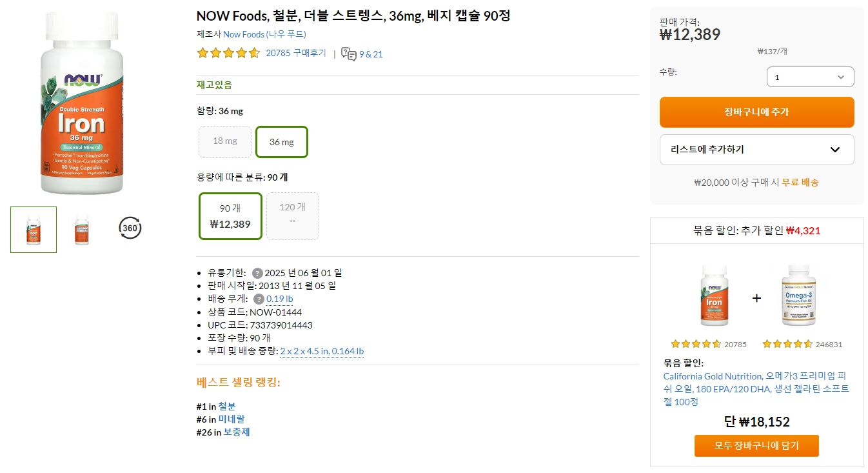Screen dimensions: 868x473
Task: Click 장바구니에 추가 button
Action: tap(756, 112)
